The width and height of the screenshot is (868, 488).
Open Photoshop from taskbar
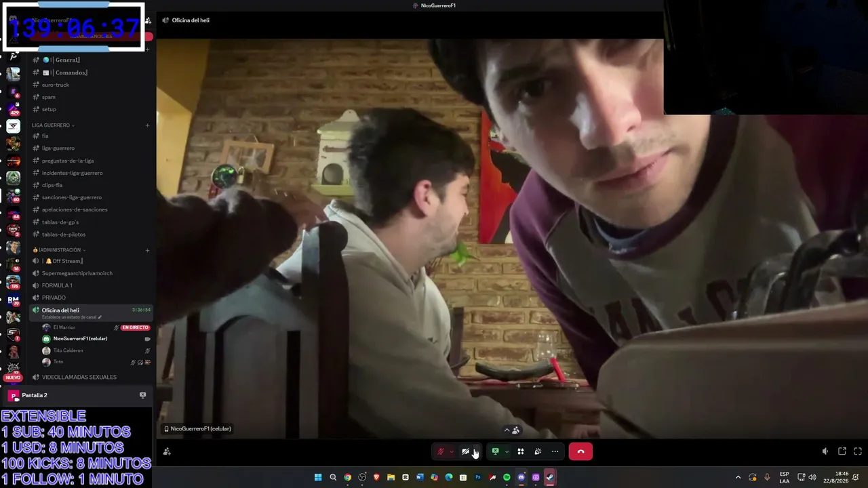click(477, 477)
